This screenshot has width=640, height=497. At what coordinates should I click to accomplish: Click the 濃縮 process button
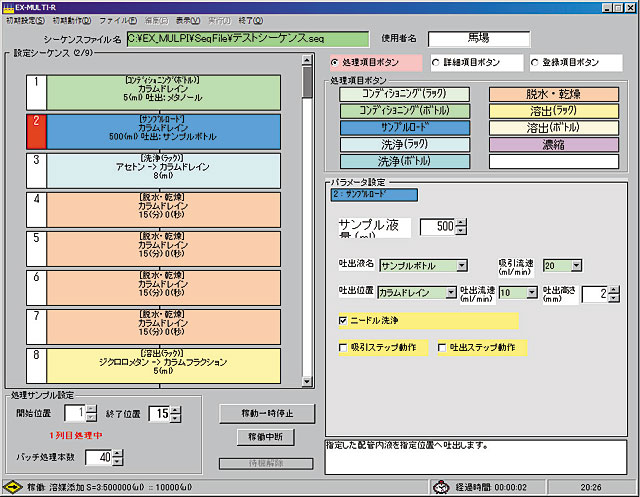[x=554, y=144]
